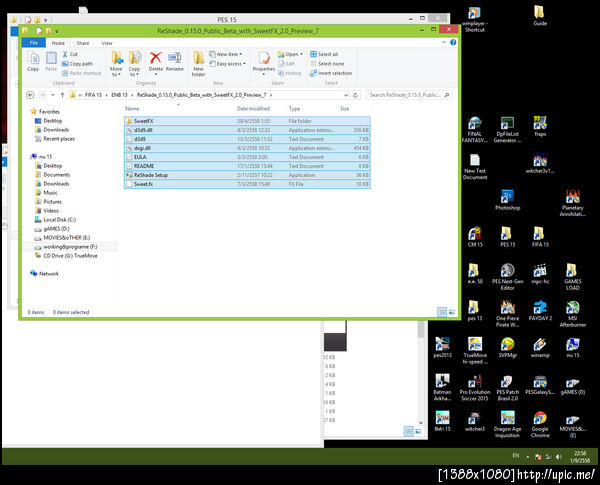Open the Photoshop desktop shortcut
Viewport: 600px width, 485px height.
coord(507,200)
